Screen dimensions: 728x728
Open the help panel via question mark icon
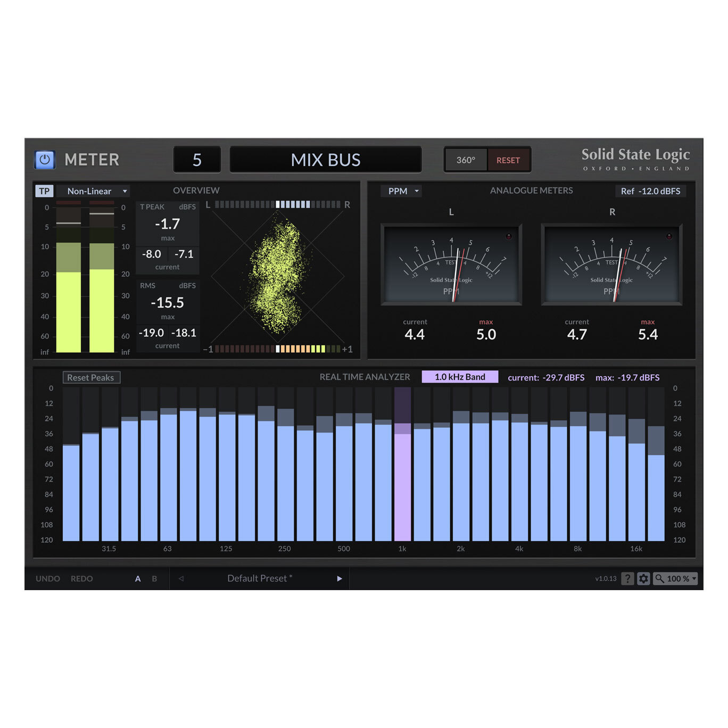[x=627, y=578]
